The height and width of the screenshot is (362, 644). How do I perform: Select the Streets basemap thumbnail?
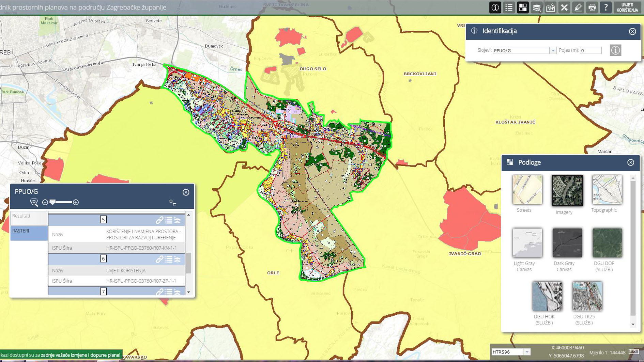(527, 190)
